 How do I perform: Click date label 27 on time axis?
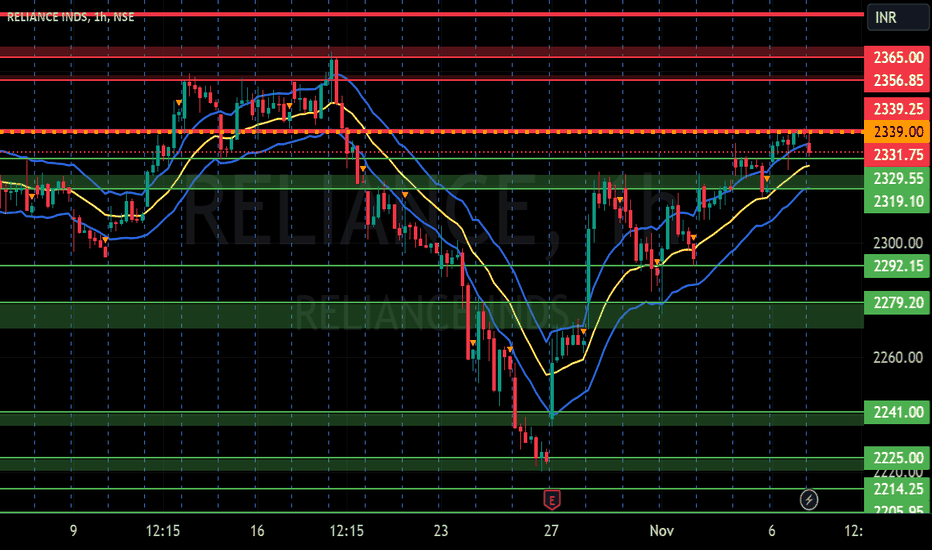(x=551, y=530)
